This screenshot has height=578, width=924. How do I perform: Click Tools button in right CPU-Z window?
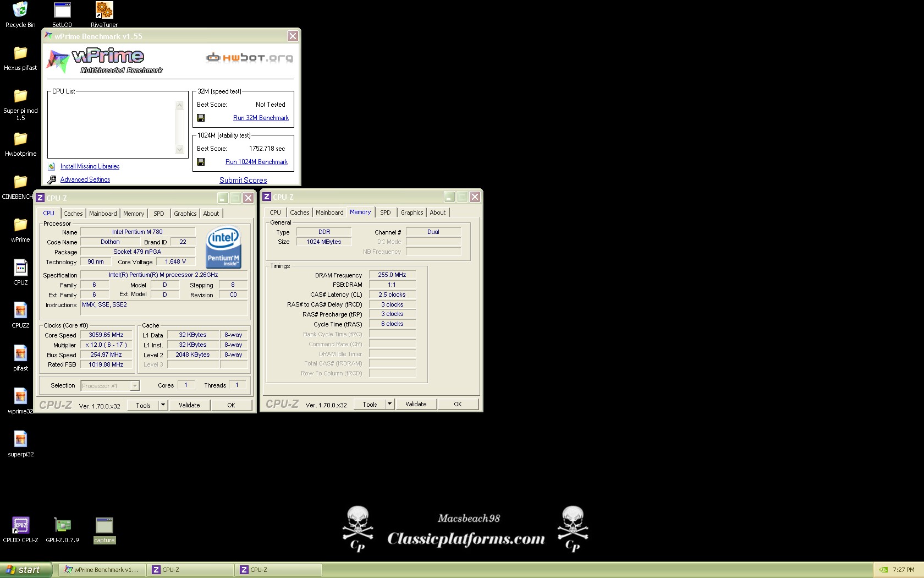(x=370, y=404)
